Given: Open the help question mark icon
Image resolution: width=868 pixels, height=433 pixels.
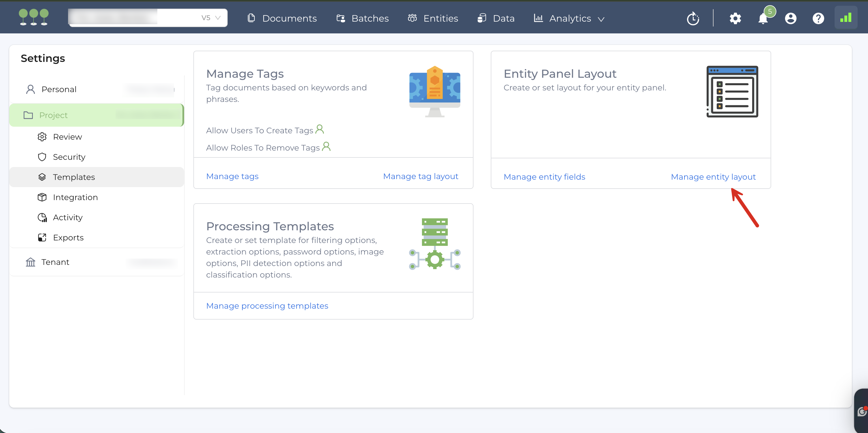Looking at the screenshot, I should coord(818,18).
